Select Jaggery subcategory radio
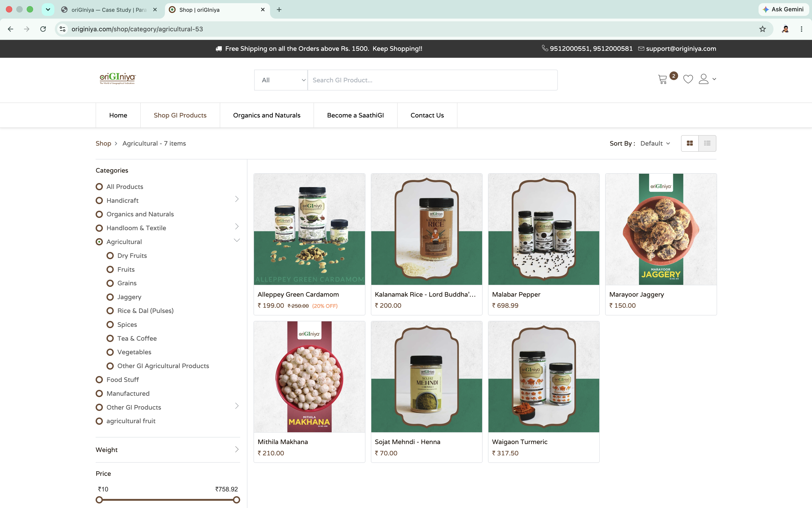This screenshot has height=508, width=812. tap(110, 297)
